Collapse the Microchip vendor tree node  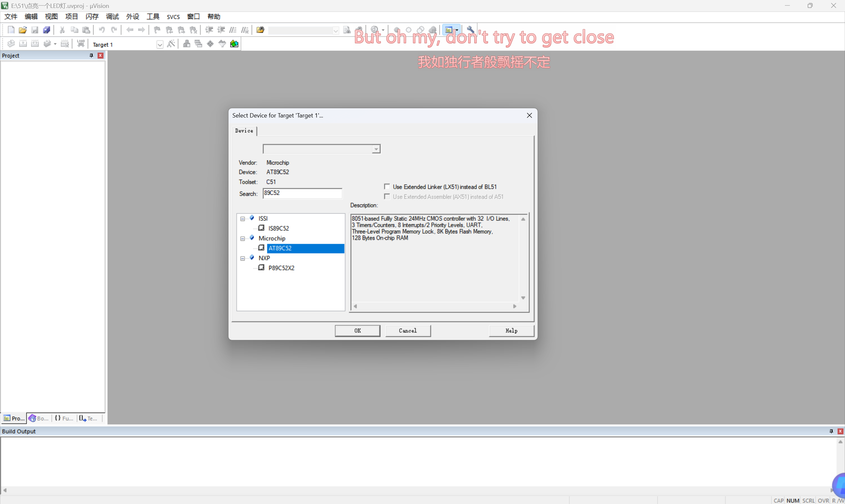tap(243, 238)
